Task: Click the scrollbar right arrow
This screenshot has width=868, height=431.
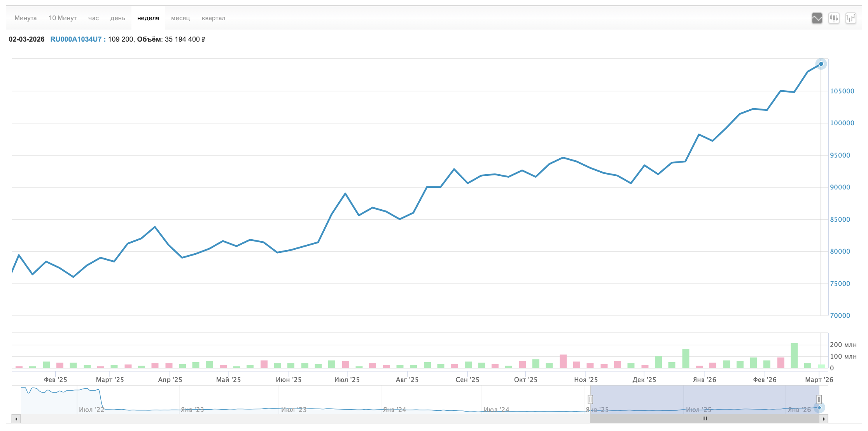Action: point(824,419)
